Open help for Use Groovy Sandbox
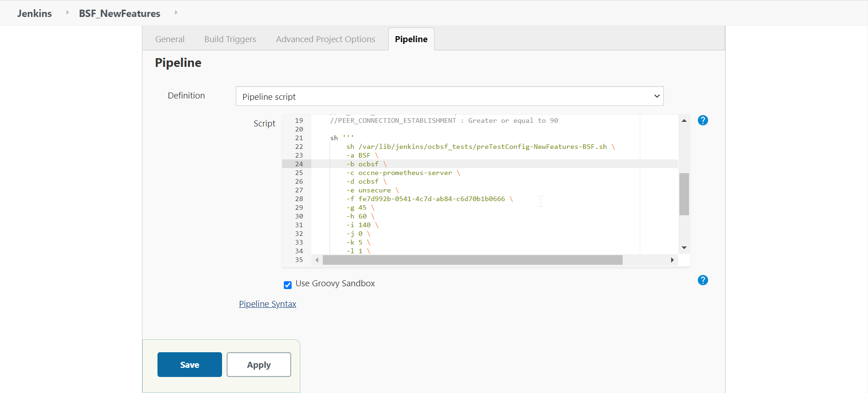 [703, 280]
